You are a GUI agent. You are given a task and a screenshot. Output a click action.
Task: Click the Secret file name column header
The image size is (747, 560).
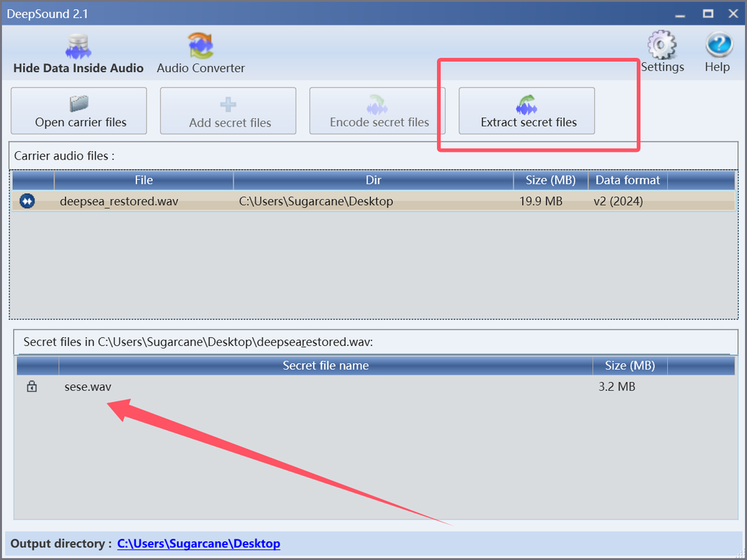(x=326, y=365)
